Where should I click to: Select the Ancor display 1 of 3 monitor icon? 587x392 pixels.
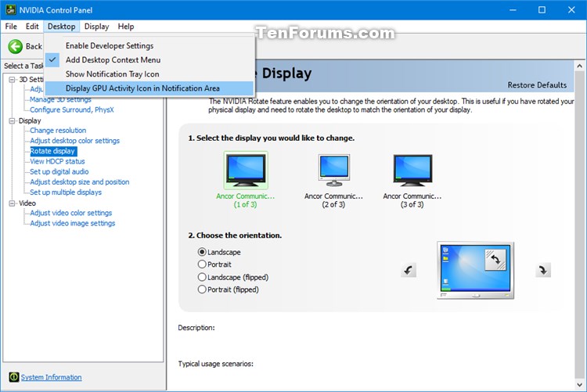click(246, 171)
